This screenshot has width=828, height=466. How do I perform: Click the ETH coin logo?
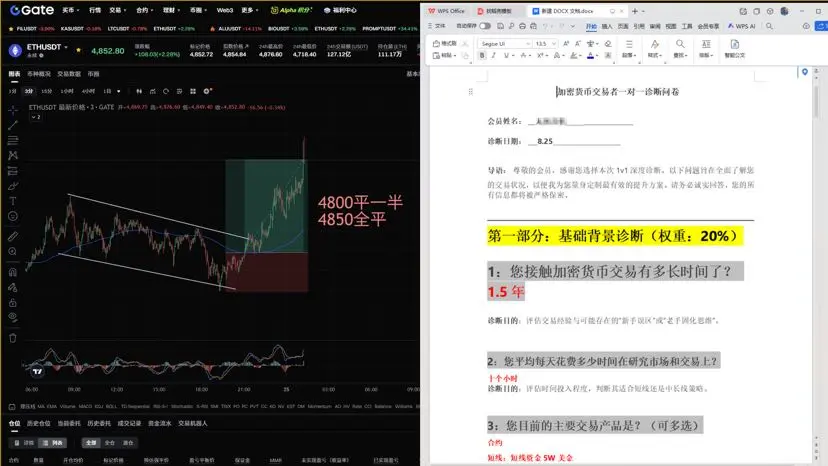pos(15,50)
